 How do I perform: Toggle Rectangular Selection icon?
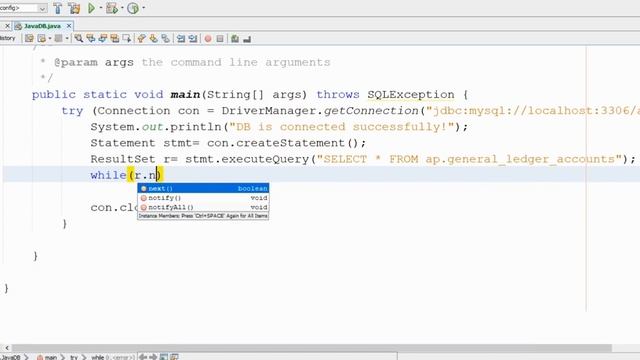tap(127, 39)
